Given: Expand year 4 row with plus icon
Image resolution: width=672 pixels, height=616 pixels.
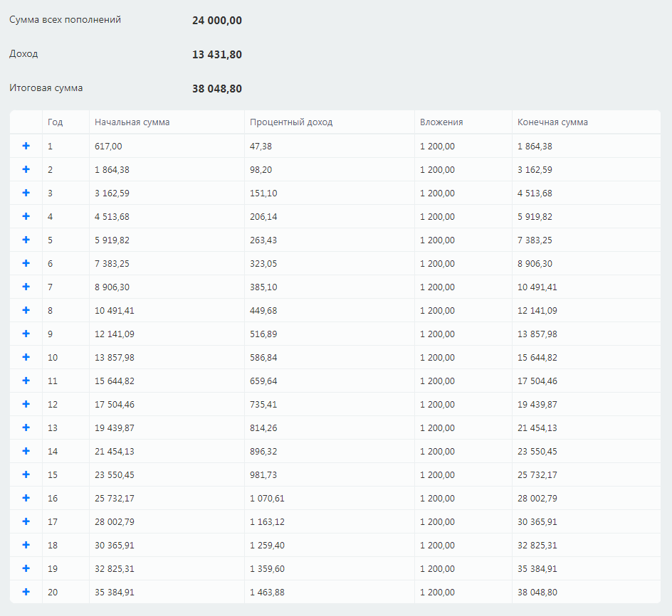Looking at the screenshot, I should coord(26,216).
